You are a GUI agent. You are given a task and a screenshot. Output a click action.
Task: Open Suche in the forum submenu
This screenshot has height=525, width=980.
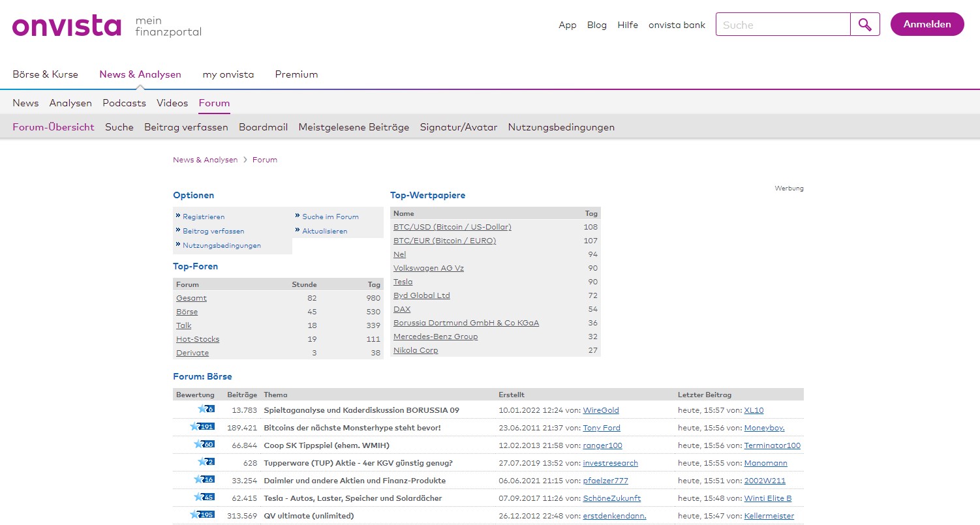pos(119,127)
